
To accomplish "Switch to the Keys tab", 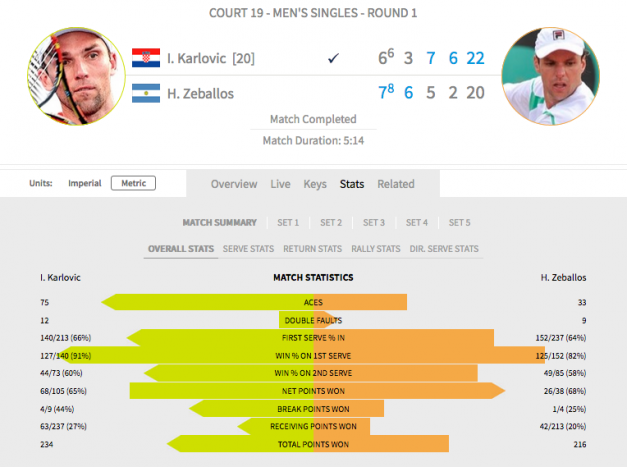I will click(315, 184).
